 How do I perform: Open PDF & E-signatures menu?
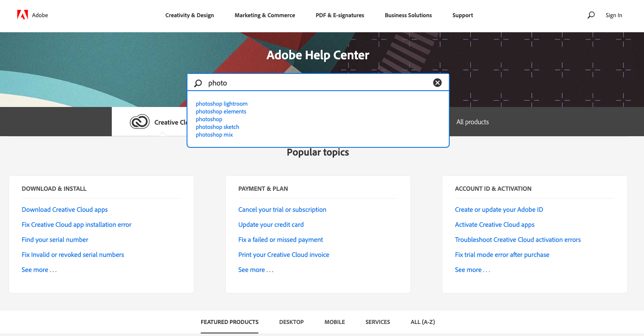(340, 15)
